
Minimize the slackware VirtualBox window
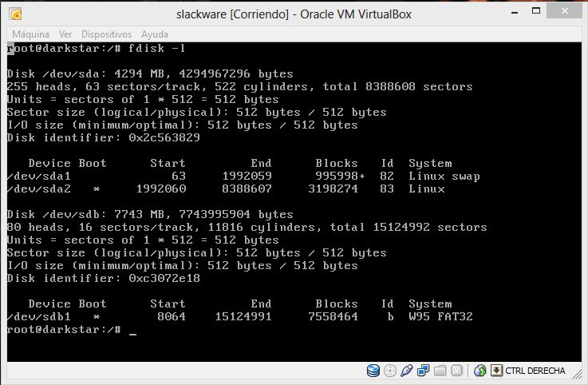click(x=515, y=13)
